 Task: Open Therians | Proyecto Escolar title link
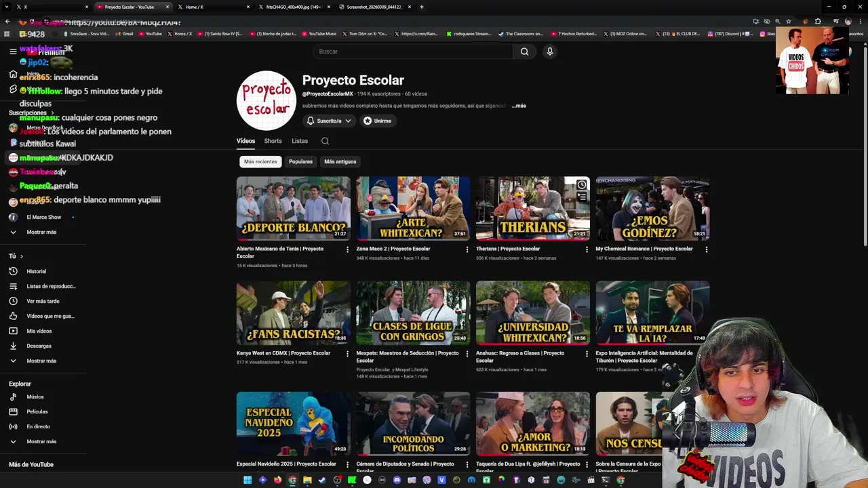(x=508, y=249)
